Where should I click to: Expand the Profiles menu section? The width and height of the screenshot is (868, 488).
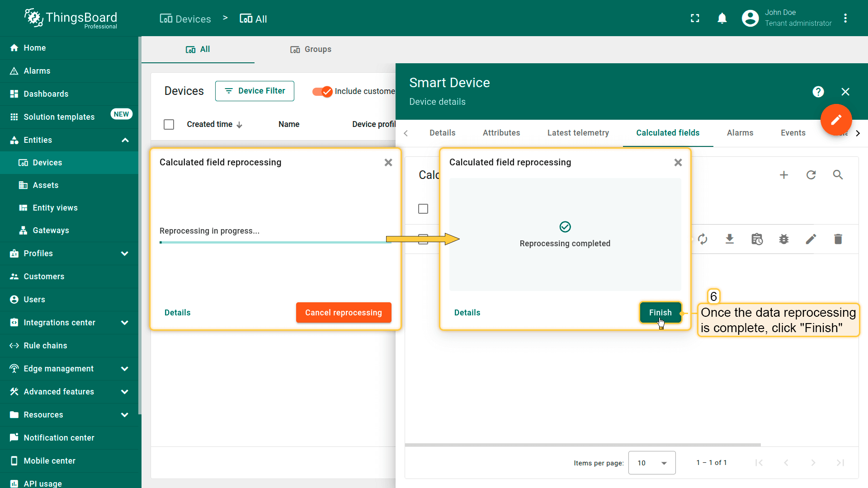coord(125,253)
